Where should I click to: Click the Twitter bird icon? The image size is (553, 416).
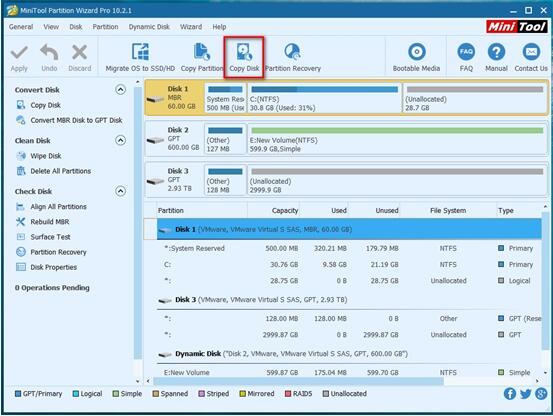pos(525,393)
